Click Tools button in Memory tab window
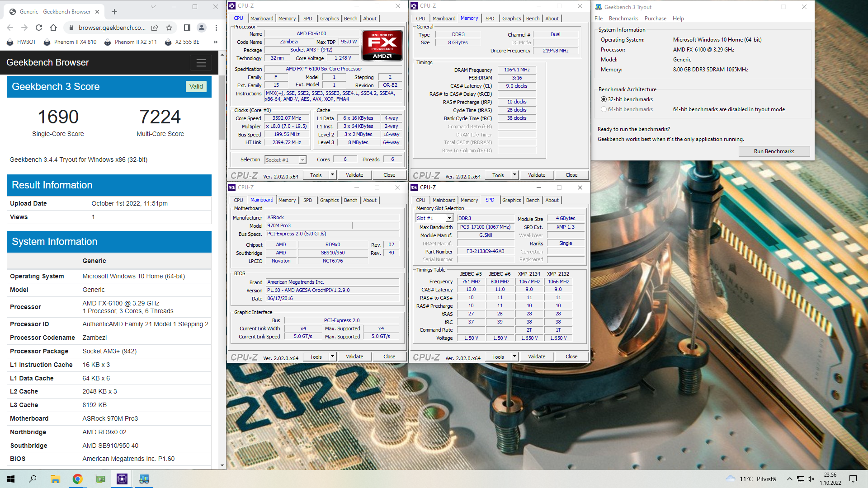Screen dimensions: 868x488 [x=498, y=175]
